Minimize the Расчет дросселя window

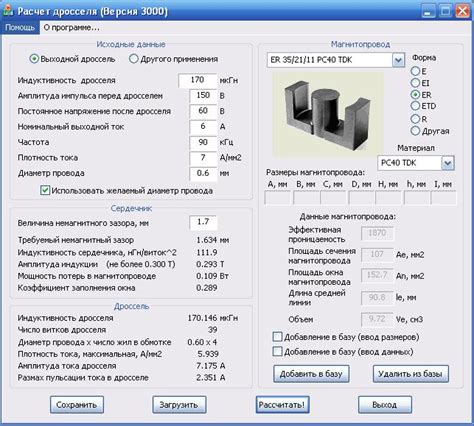(x=428, y=11)
